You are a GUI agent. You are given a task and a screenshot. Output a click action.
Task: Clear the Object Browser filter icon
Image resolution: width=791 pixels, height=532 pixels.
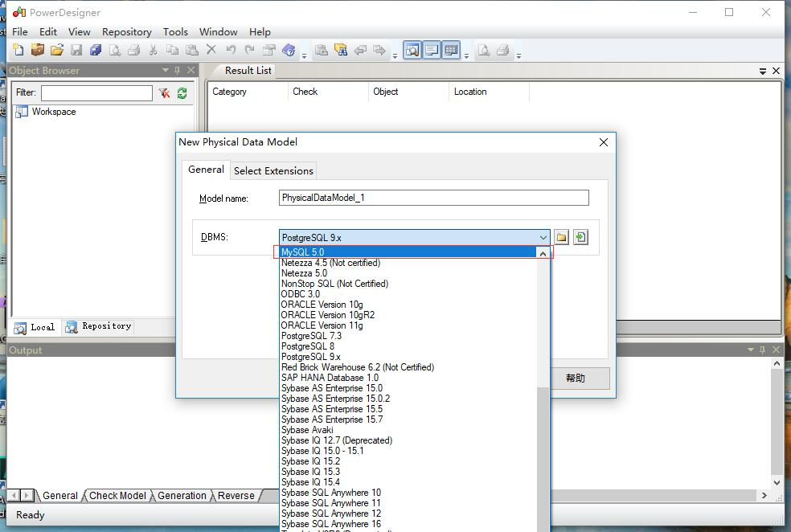pyautogui.click(x=165, y=92)
